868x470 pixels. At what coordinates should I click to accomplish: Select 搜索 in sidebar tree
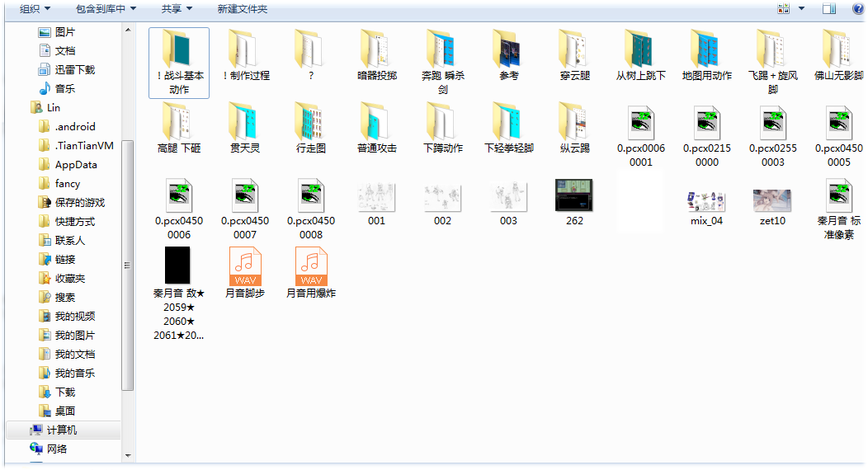[x=57, y=298]
